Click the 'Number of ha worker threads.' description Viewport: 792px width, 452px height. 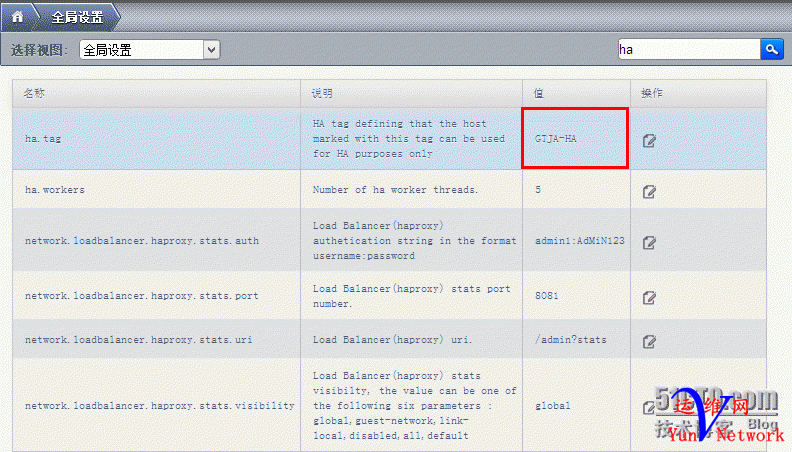(x=395, y=190)
